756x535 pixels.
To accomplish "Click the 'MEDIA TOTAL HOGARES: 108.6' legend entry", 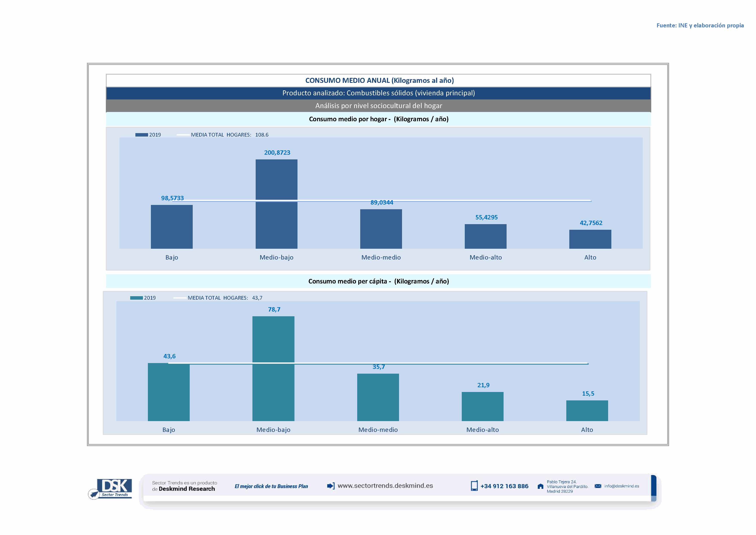I will (230, 135).
